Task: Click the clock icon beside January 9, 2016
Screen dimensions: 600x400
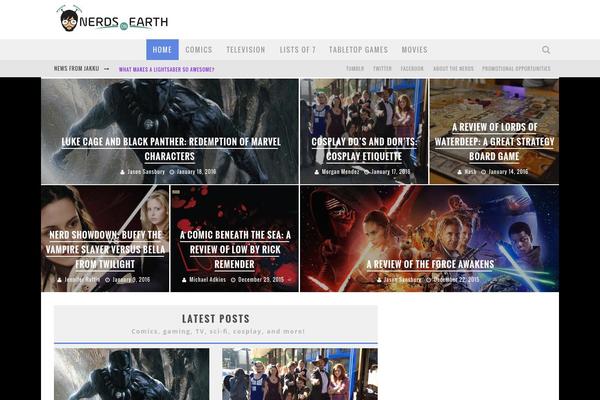Action: point(108,280)
